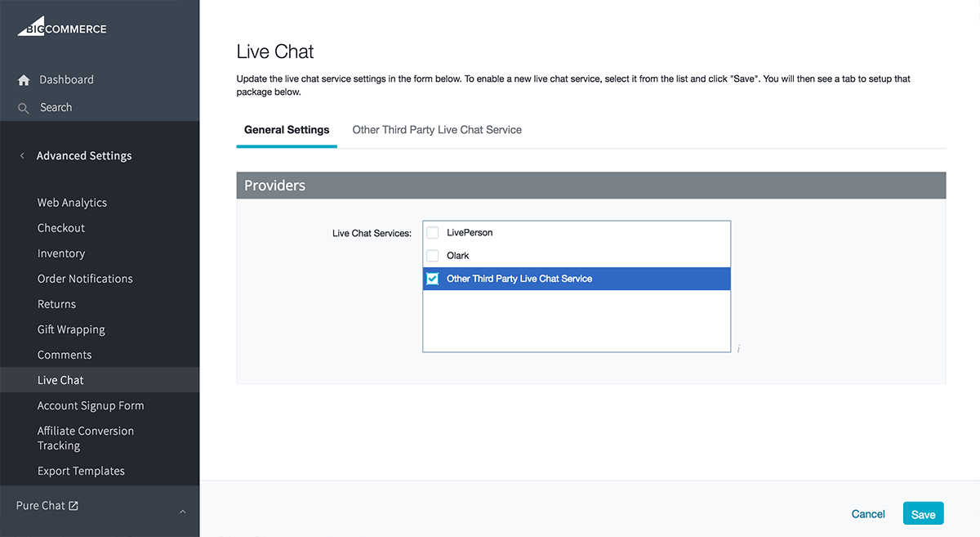The width and height of the screenshot is (980, 537).
Task: Open Pure Chat app link
Action: coord(40,506)
